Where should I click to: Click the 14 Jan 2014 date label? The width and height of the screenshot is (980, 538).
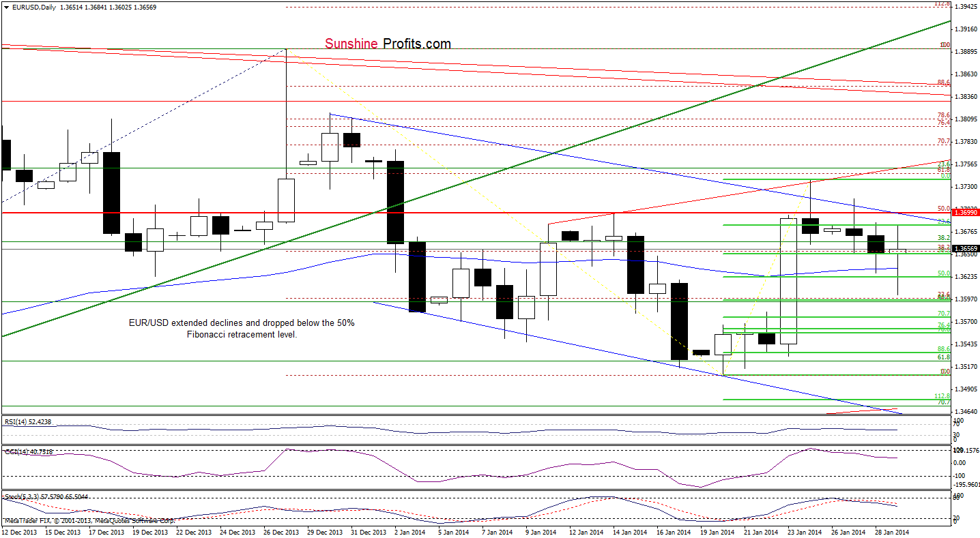point(630,532)
